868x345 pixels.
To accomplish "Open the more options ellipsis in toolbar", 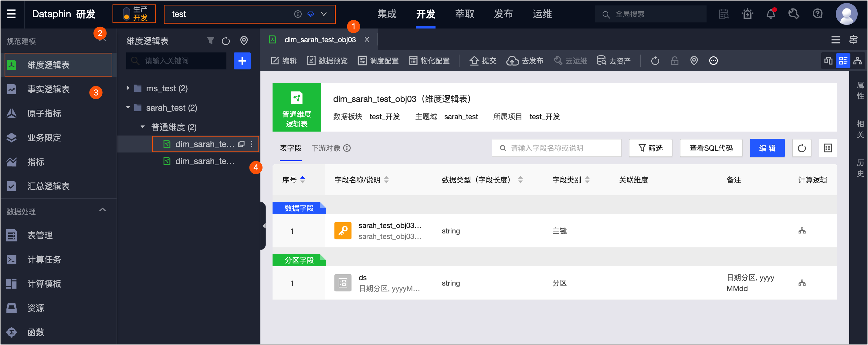I will coord(713,61).
